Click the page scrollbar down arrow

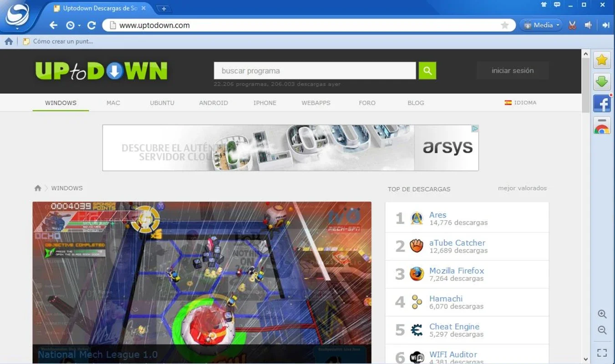586,359
